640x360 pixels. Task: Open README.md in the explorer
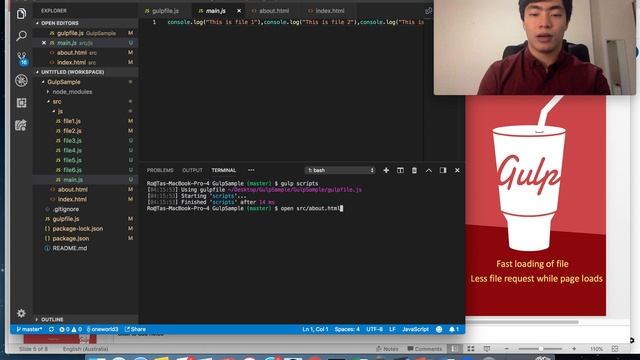pos(69,248)
